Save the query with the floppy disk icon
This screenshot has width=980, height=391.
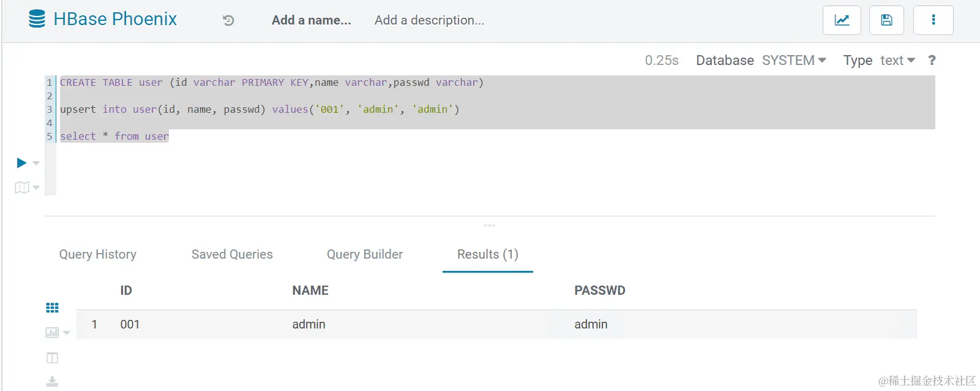pyautogui.click(x=886, y=20)
